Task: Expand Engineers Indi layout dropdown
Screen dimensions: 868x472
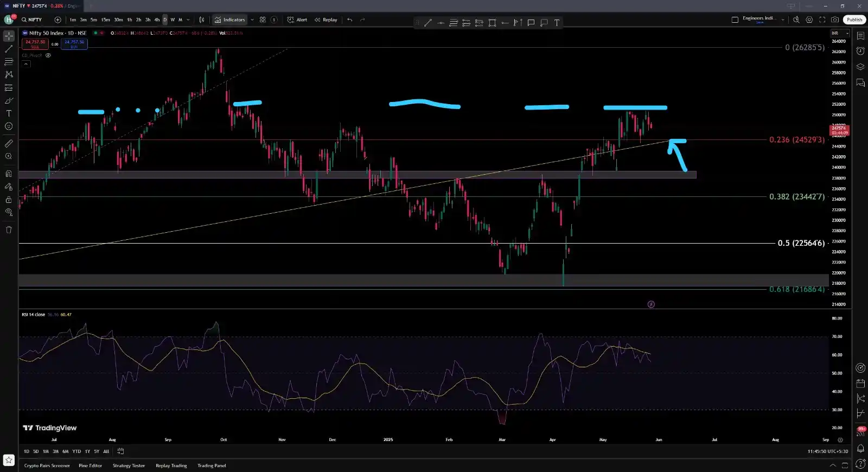Action: click(x=783, y=20)
